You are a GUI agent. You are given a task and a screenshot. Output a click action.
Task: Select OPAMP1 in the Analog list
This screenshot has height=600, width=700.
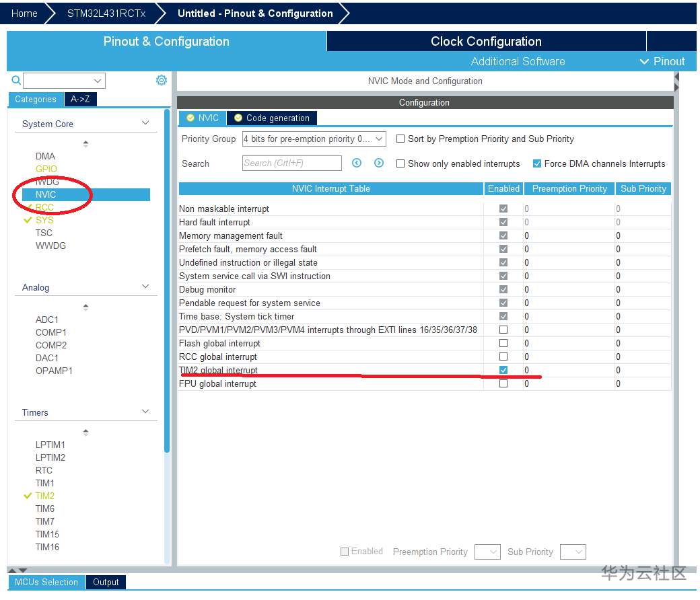[54, 371]
